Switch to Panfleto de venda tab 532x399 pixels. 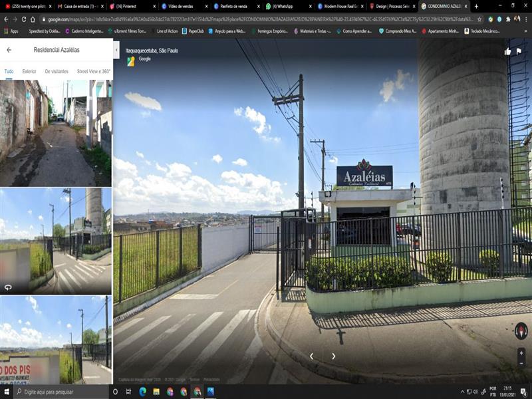click(237, 6)
